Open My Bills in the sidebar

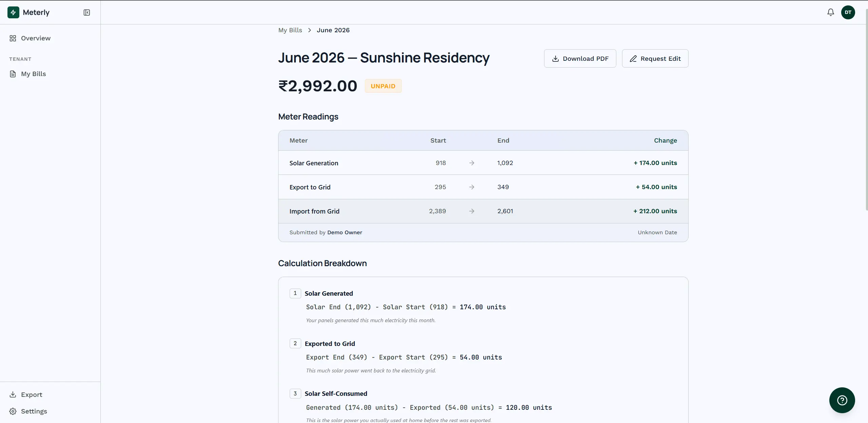[33, 74]
